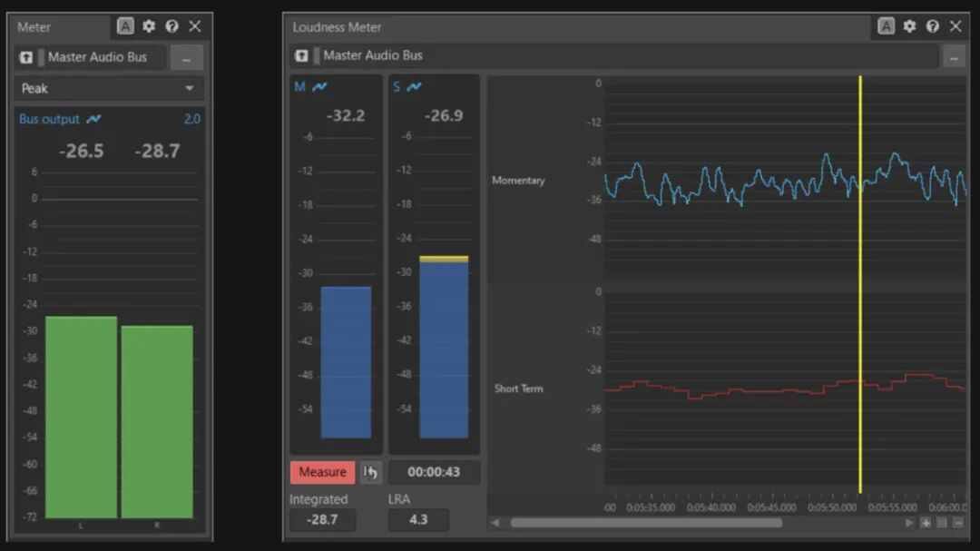The height and width of the screenshot is (551, 980).
Task: Open settings gear in the Meter panel
Action: (x=149, y=26)
